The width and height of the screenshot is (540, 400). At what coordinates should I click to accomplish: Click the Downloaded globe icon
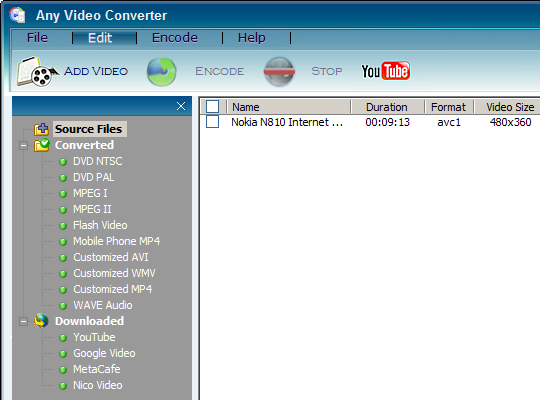[41, 321]
